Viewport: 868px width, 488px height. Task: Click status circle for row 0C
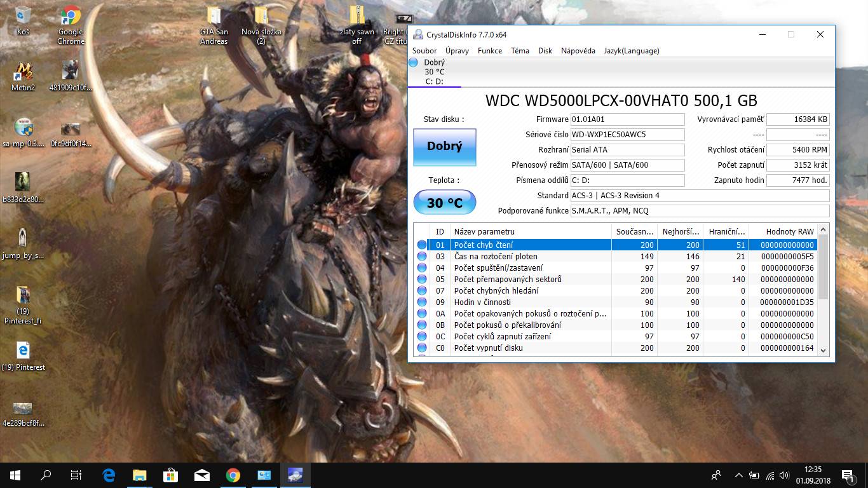tap(422, 336)
